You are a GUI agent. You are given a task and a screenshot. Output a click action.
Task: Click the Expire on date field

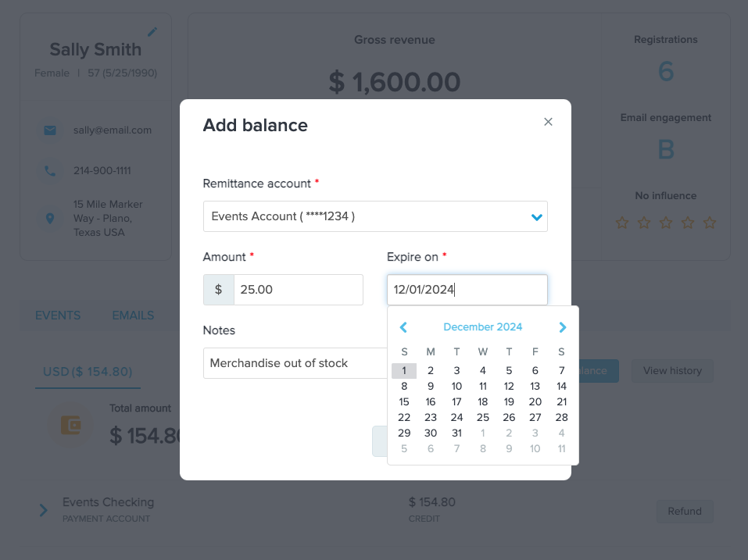click(x=467, y=290)
